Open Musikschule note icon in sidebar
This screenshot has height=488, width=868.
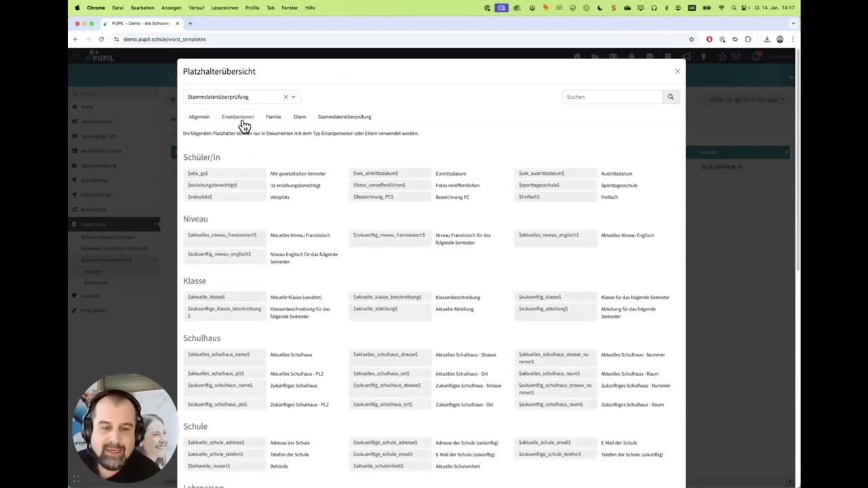(x=75, y=209)
